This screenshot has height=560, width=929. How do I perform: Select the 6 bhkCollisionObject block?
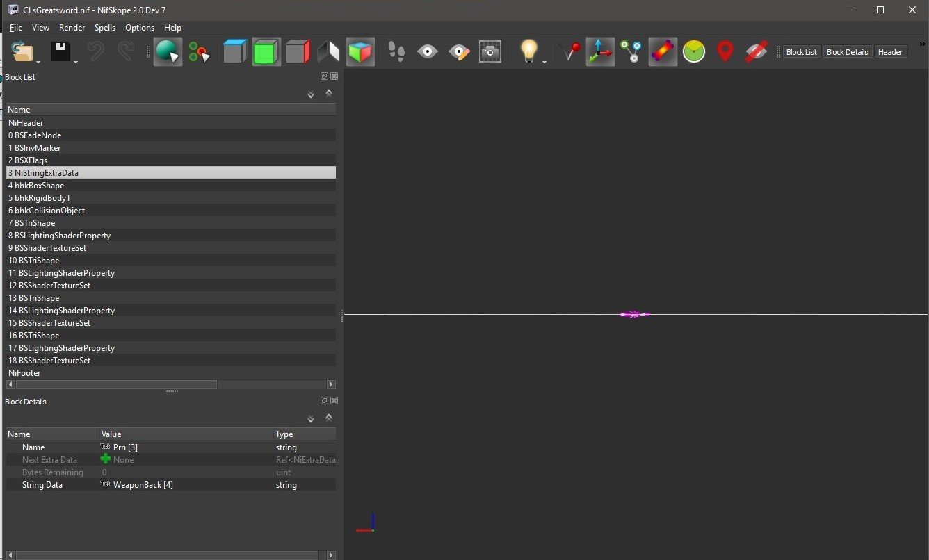(x=171, y=211)
